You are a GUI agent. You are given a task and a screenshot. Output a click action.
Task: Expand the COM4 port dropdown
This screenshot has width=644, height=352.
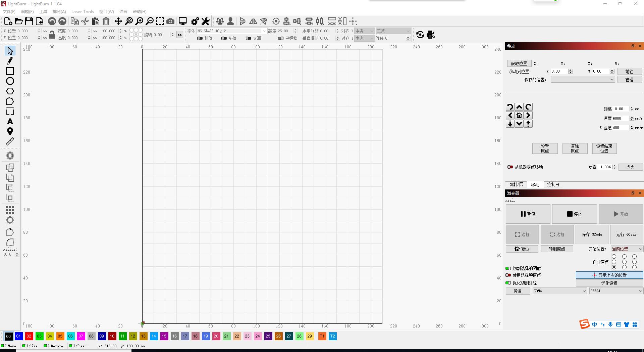click(x=559, y=291)
